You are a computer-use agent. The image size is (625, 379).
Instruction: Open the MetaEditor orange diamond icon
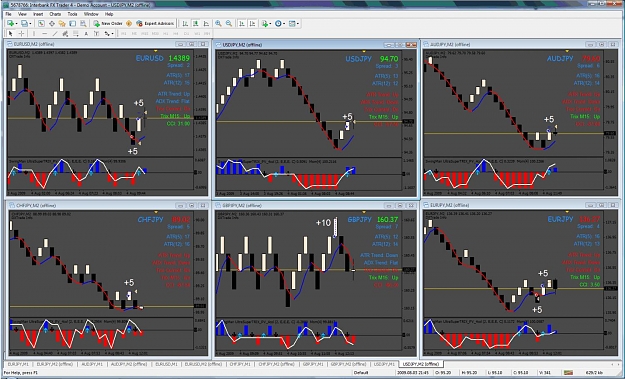click(129, 24)
